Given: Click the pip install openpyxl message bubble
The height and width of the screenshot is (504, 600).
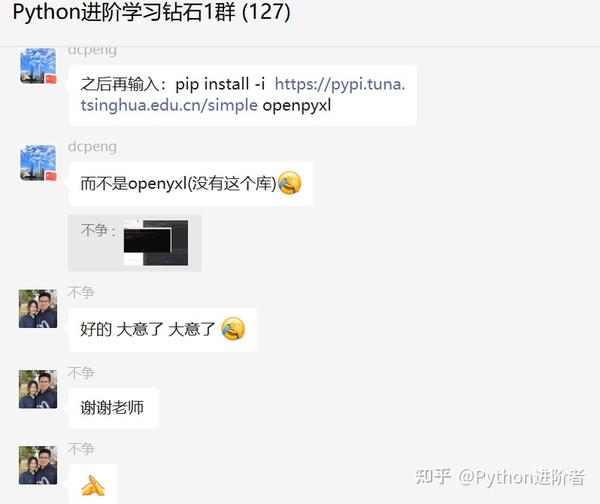Looking at the screenshot, I should coord(243,95).
